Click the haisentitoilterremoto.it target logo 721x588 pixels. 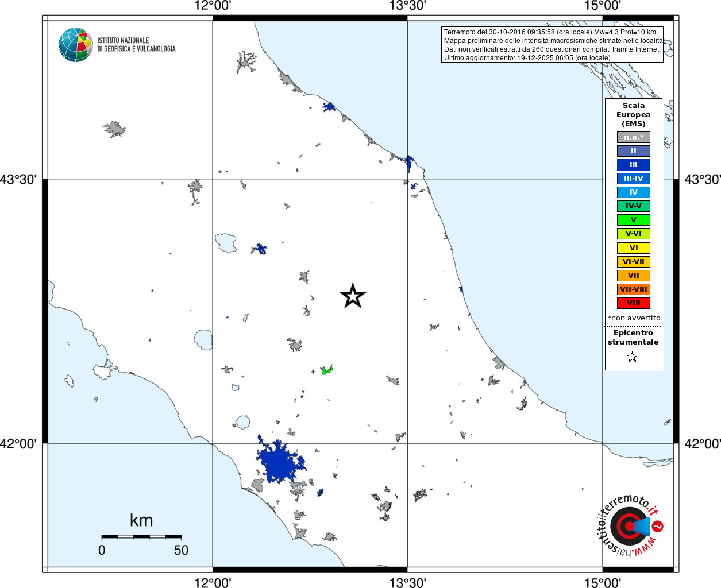630,526
